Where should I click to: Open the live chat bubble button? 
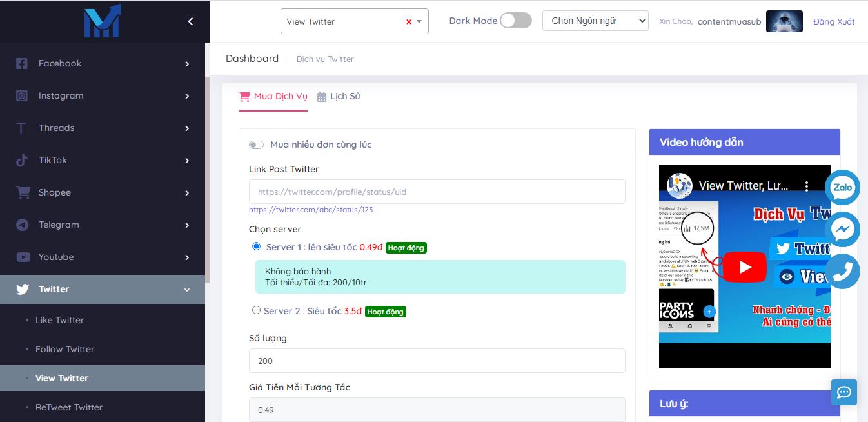pos(844,392)
